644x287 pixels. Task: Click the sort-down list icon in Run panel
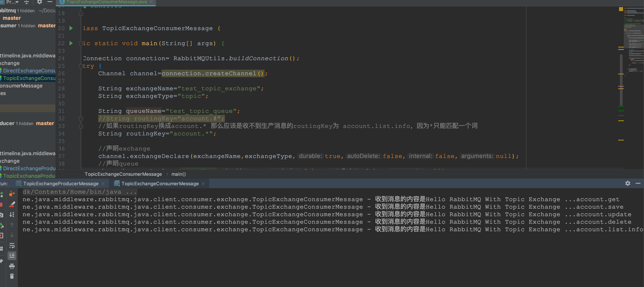click(x=12, y=215)
